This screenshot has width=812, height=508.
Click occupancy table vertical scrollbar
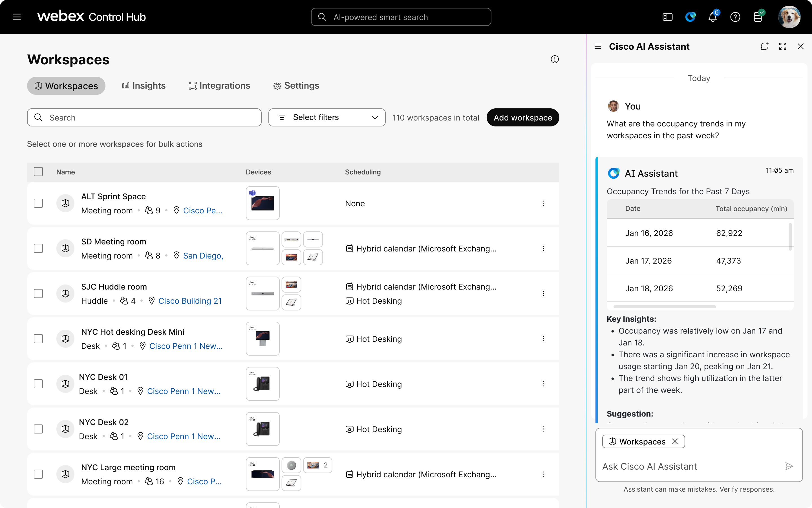click(790, 237)
